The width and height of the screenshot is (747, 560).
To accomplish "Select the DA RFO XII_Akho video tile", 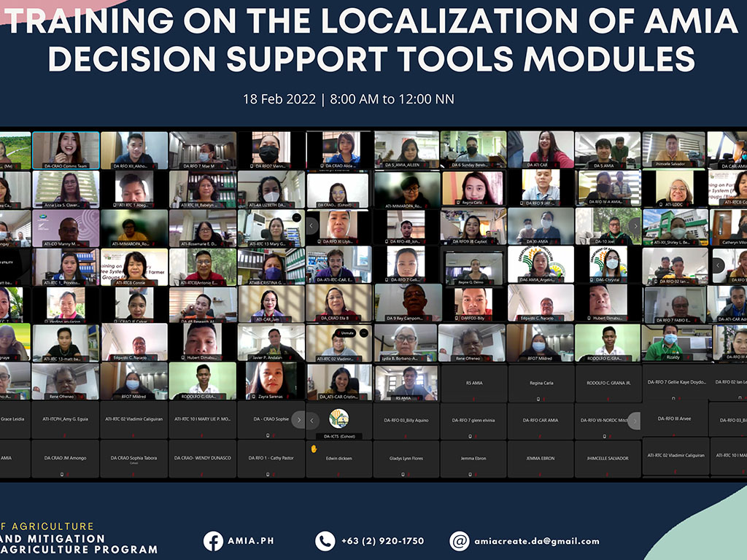I will pos(134,150).
